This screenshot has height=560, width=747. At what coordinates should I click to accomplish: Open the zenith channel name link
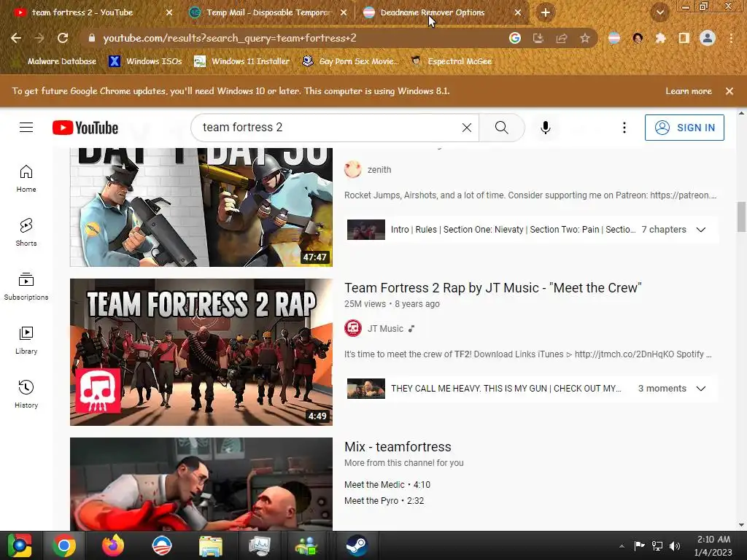point(379,169)
